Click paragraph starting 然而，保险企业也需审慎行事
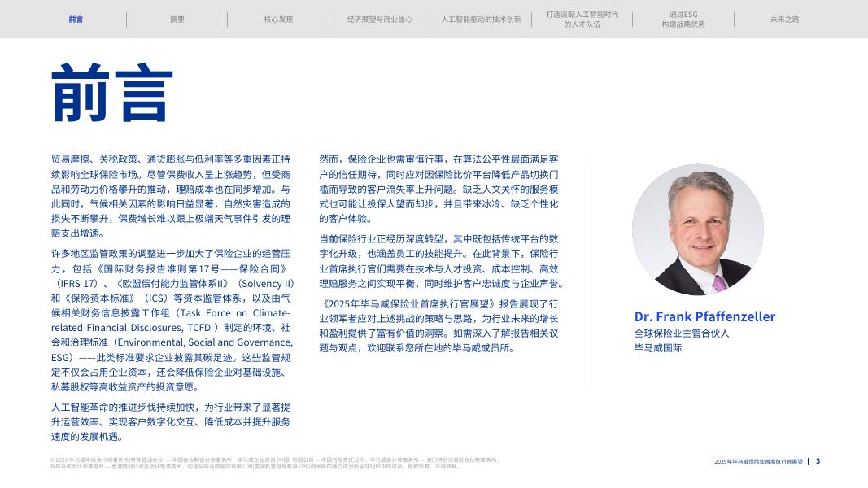This screenshot has width=868, height=488. (x=439, y=189)
